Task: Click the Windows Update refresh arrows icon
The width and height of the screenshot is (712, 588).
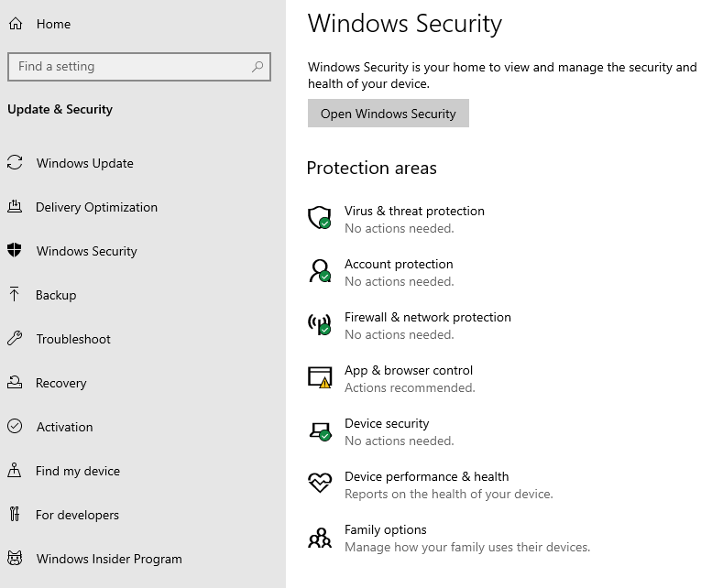Action: click(x=15, y=162)
